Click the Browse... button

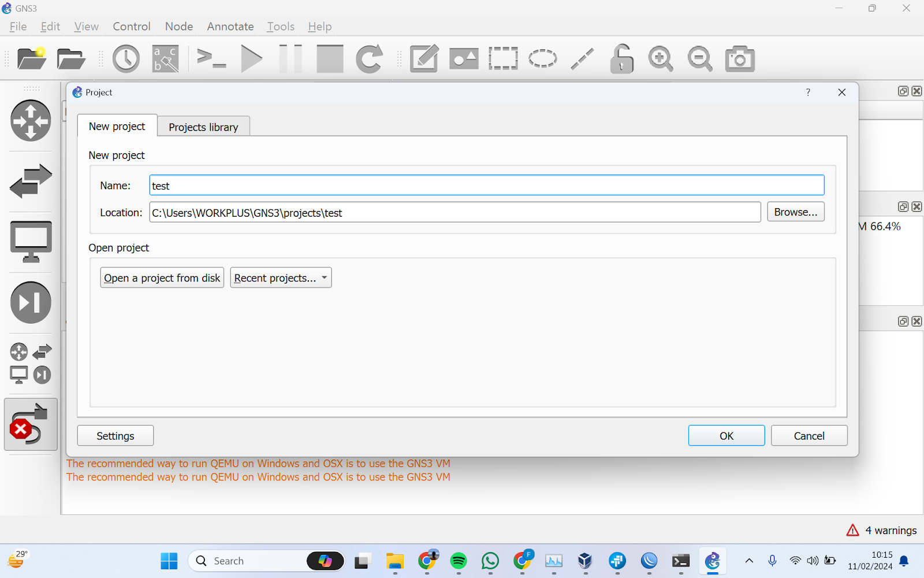(x=796, y=212)
